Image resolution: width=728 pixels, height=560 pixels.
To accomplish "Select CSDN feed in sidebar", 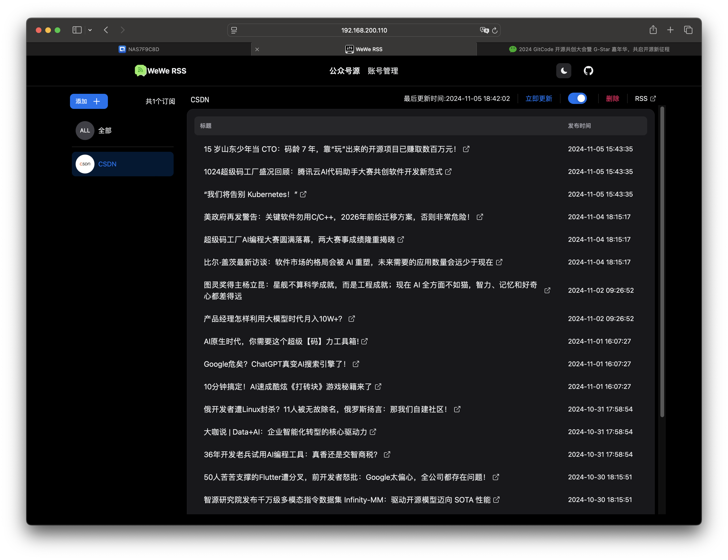I will [x=123, y=164].
